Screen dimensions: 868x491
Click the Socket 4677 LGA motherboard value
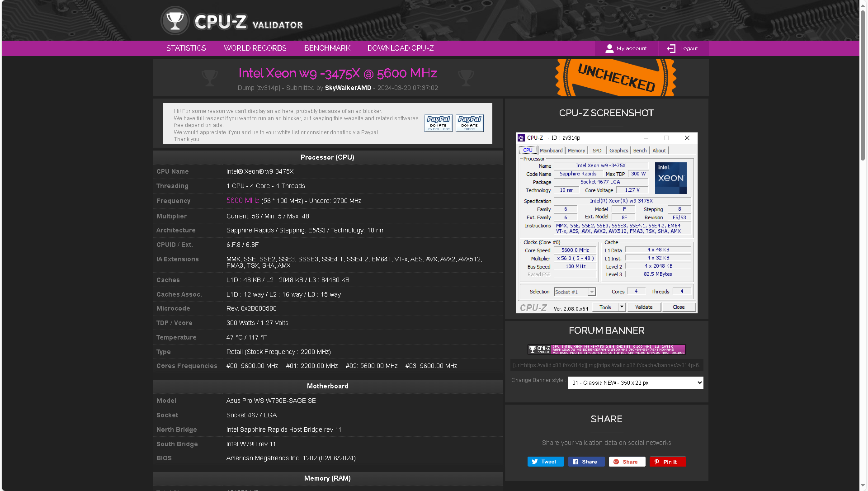pyautogui.click(x=251, y=415)
